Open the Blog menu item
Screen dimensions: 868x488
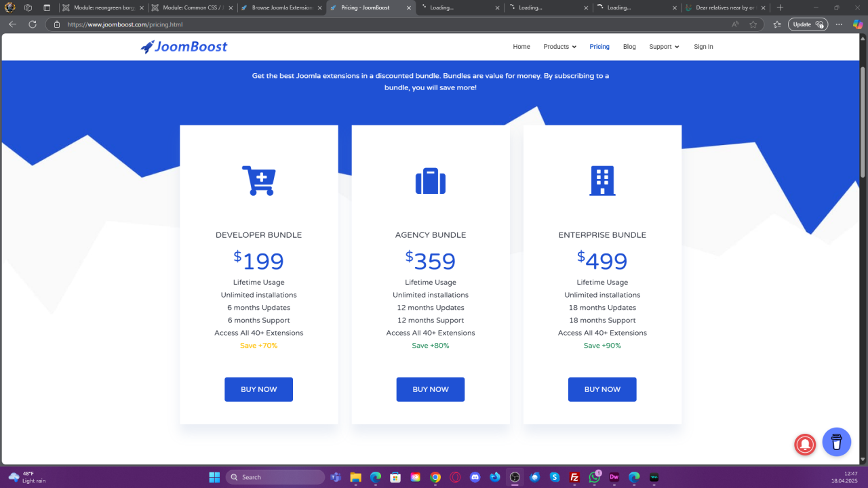(629, 47)
